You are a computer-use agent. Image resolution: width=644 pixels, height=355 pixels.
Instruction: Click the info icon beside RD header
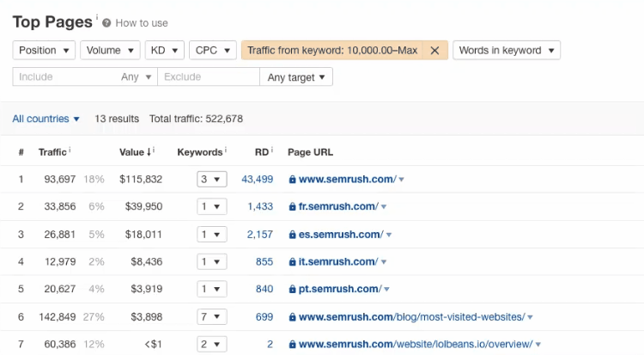coord(272,150)
